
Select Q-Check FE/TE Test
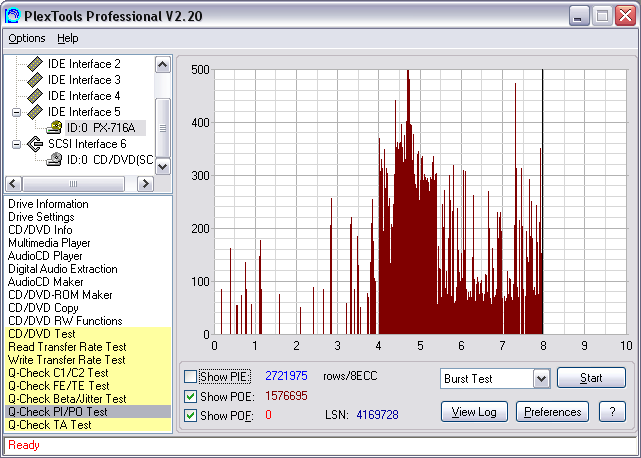coord(88,386)
